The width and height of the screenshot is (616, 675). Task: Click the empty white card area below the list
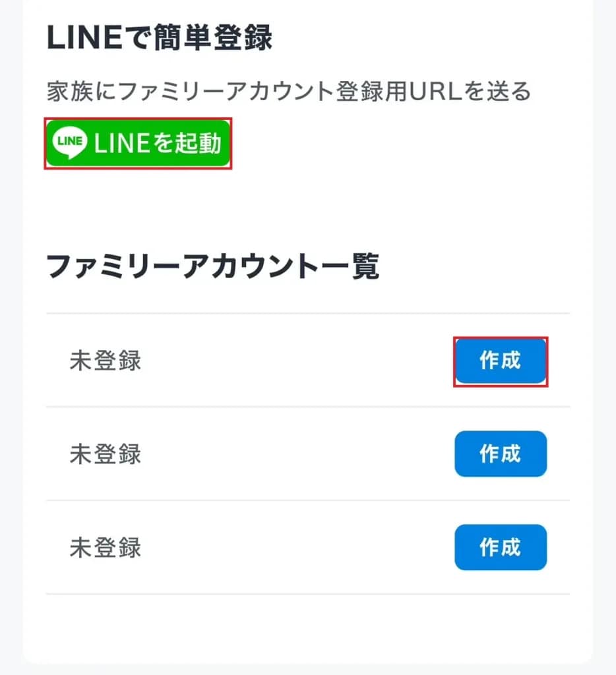point(307,630)
